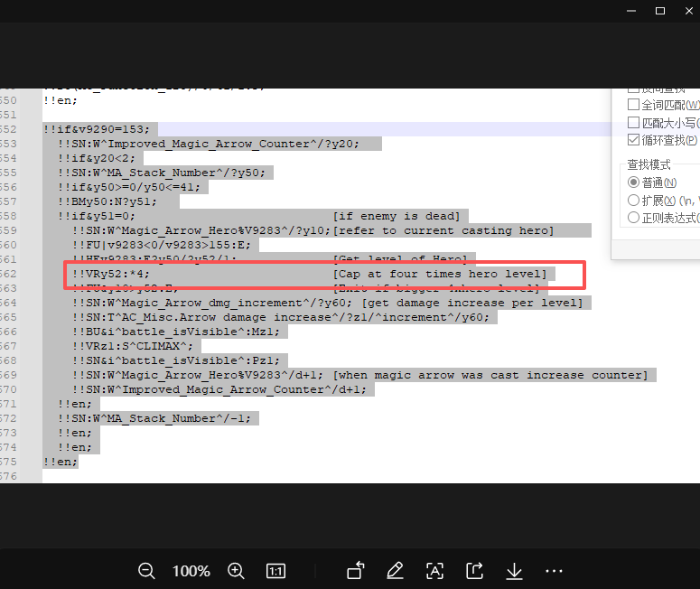
Task: Click the "!!if&v9290=153;" code line
Action: click(98, 129)
